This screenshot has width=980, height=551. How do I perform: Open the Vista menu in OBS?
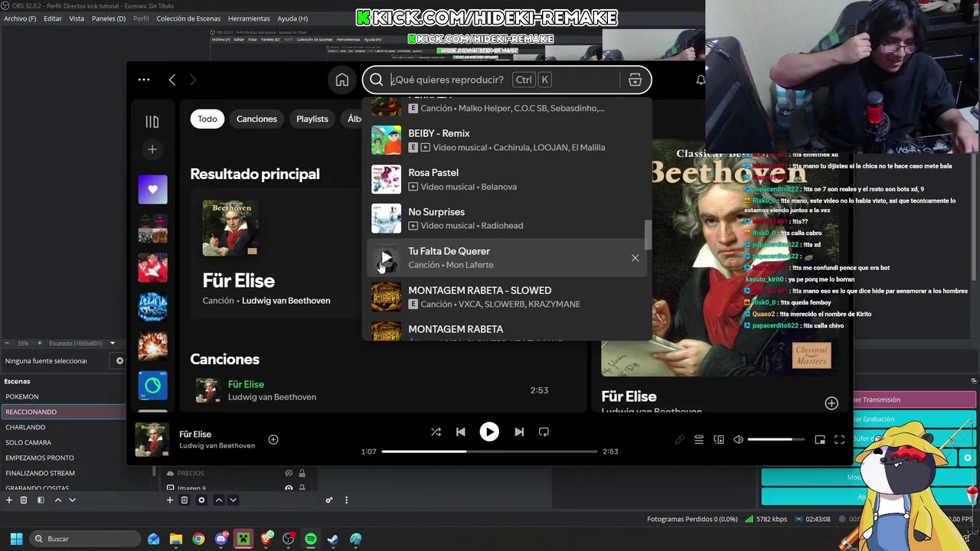[x=77, y=18]
